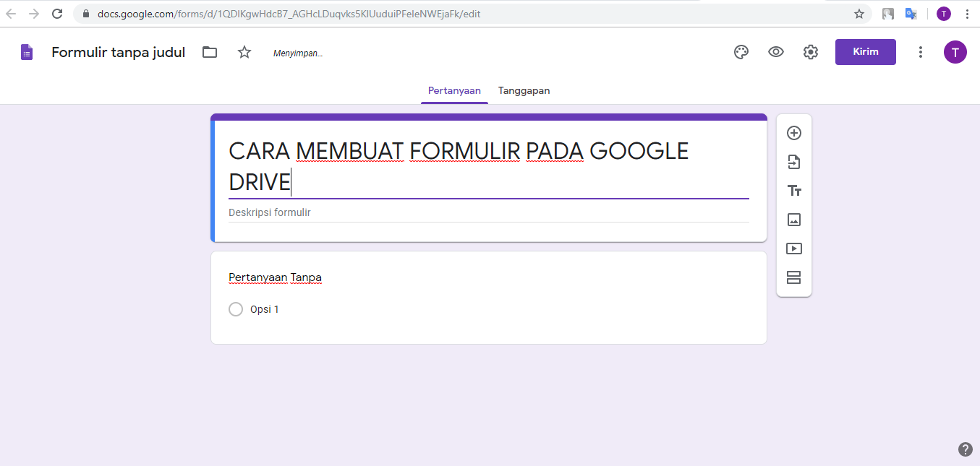
Task: Import questions icon in side toolbar
Action: (x=794, y=162)
